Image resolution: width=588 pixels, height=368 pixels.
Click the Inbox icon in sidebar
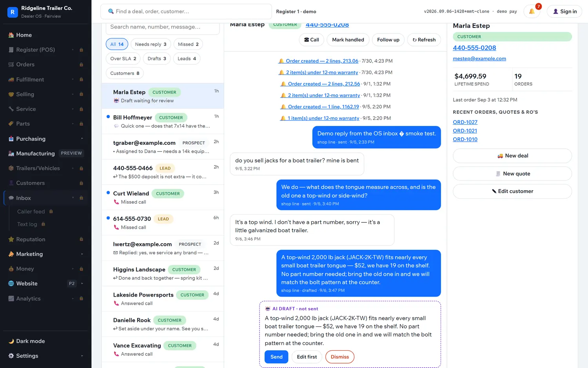11,198
